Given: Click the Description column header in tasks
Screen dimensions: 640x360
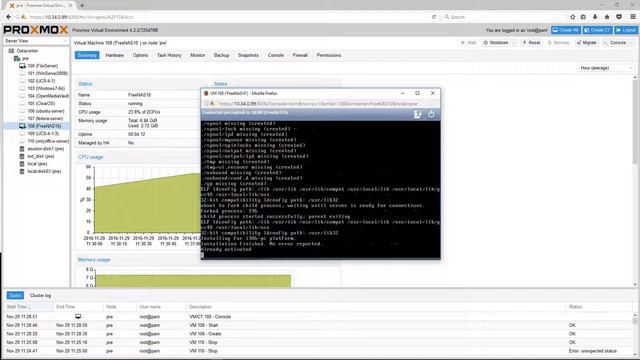Looking at the screenshot, I should point(376,307).
